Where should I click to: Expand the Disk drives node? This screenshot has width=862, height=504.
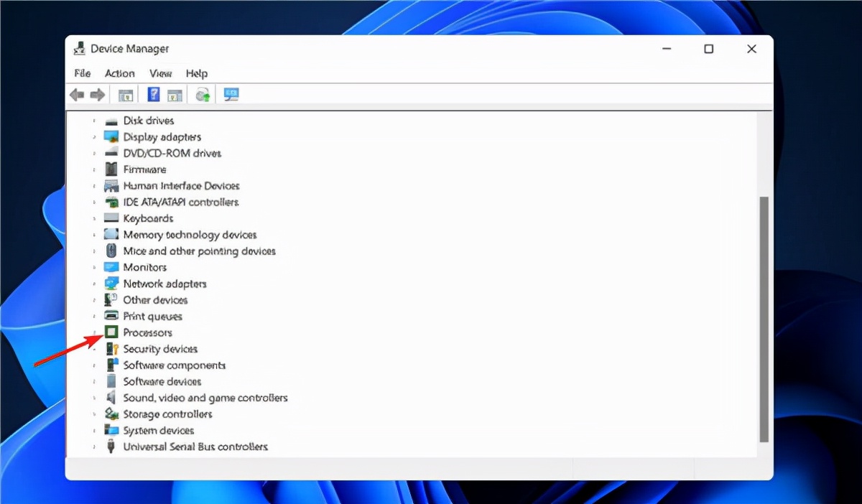tap(94, 121)
